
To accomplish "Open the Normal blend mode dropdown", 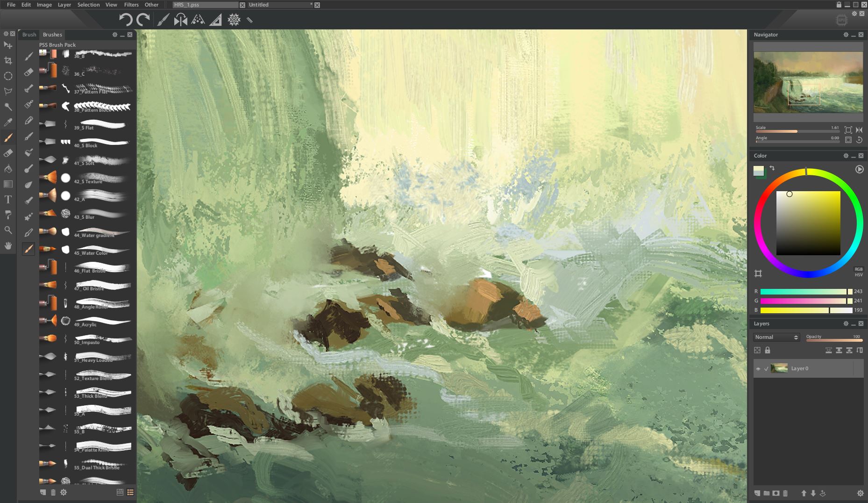I will pos(776,337).
